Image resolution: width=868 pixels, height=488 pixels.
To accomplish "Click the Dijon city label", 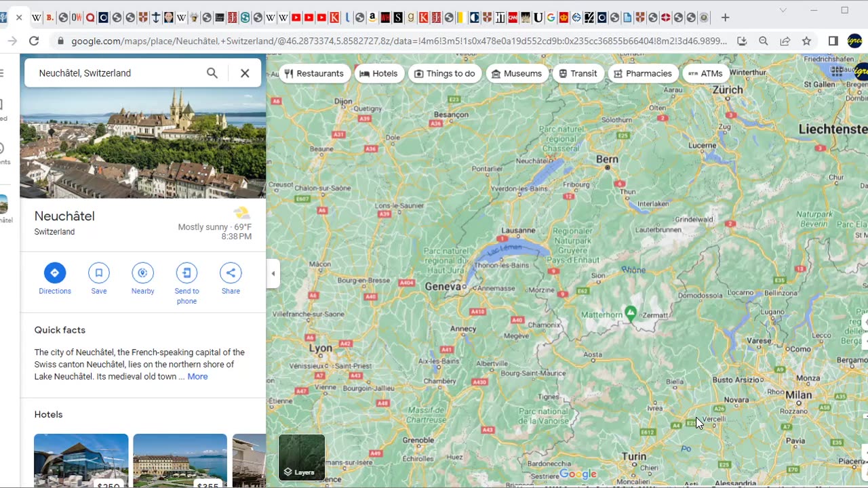I will click(x=344, y=101).
